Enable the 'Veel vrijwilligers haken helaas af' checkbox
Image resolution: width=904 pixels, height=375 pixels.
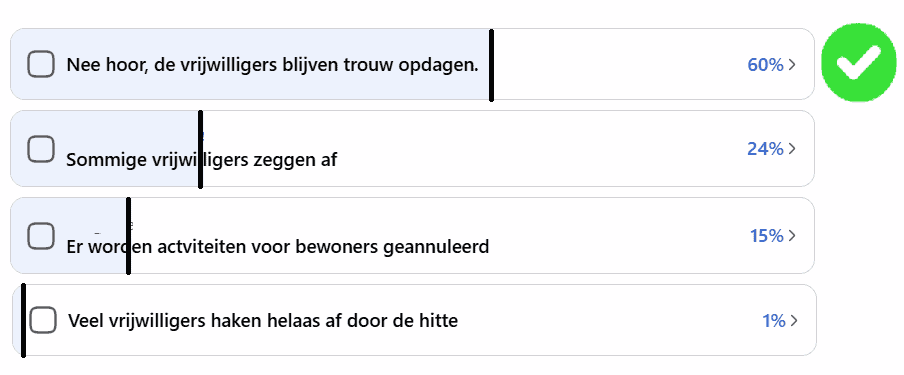click(x=43, y=320)
